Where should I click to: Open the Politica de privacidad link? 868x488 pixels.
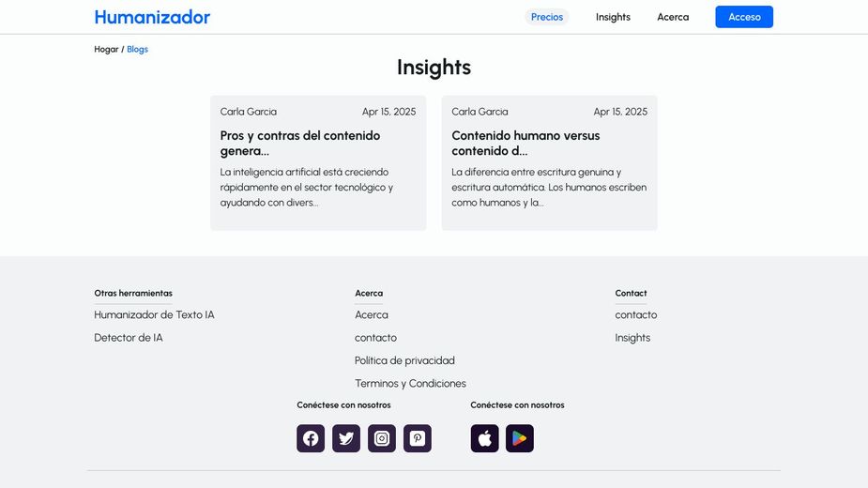(x=404, y=360)
